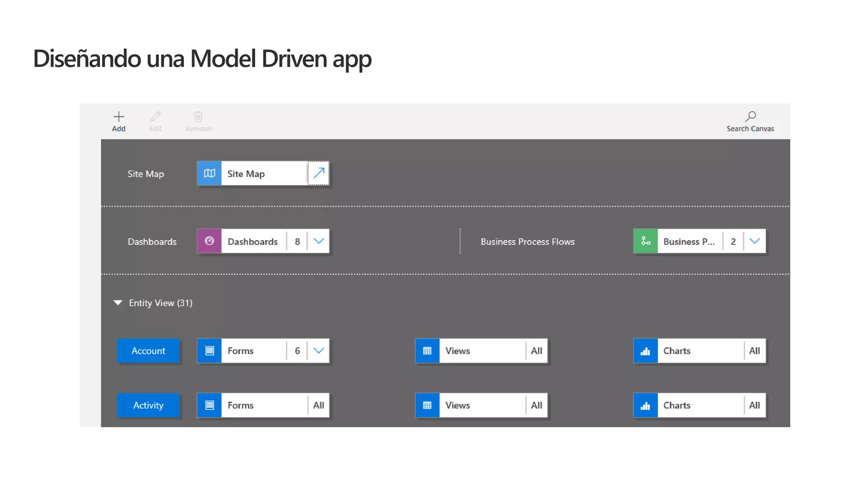Click the Site Map tile label
This screenshot has width=868, height=488.
click(246, 174)
